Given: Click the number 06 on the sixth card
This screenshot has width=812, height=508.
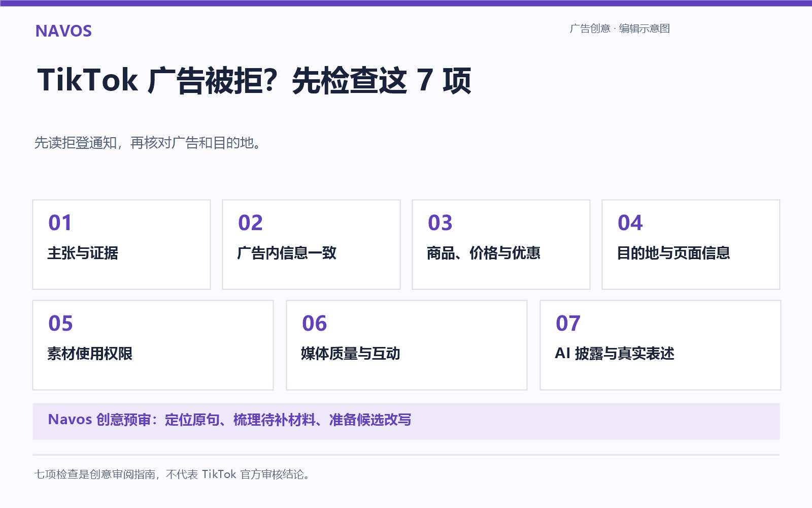Looking at the screenshot, I should coord(314,324).
